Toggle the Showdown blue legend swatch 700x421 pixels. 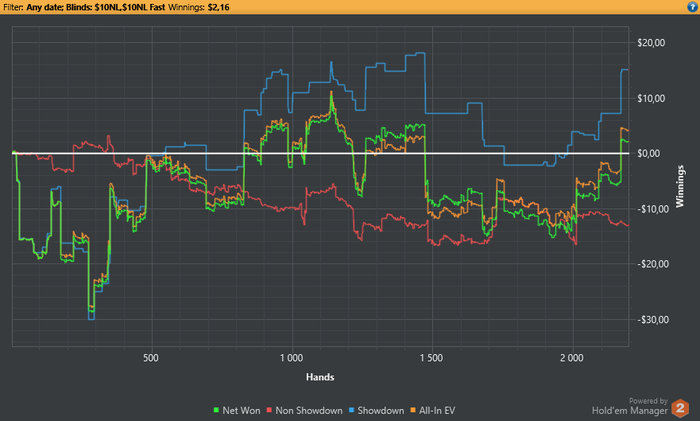point(351,410)
